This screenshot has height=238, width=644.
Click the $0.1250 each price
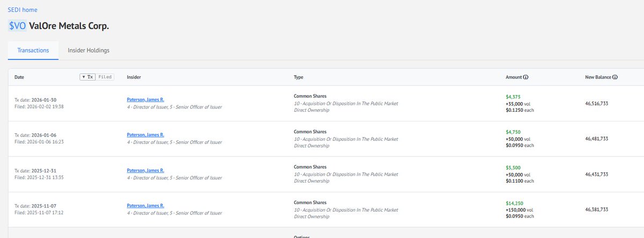[x=519, y=110]
